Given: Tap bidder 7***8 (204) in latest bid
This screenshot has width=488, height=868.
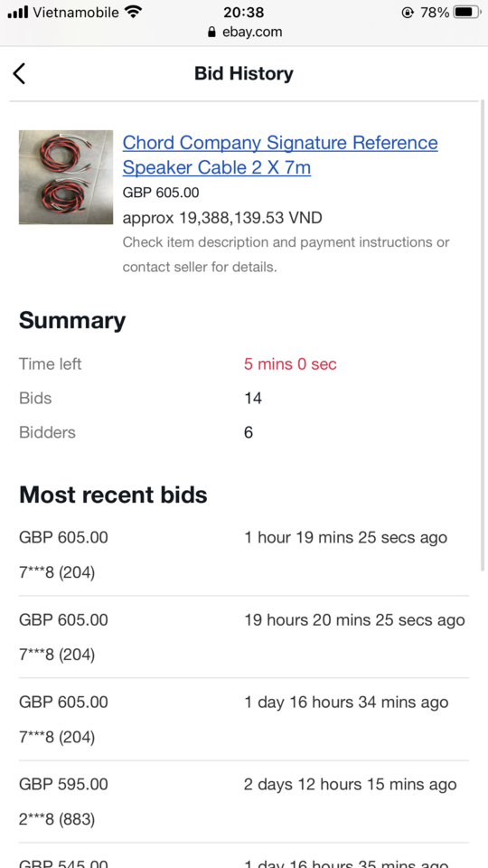Looking at the screenshot, I should [x=57, y=572].
